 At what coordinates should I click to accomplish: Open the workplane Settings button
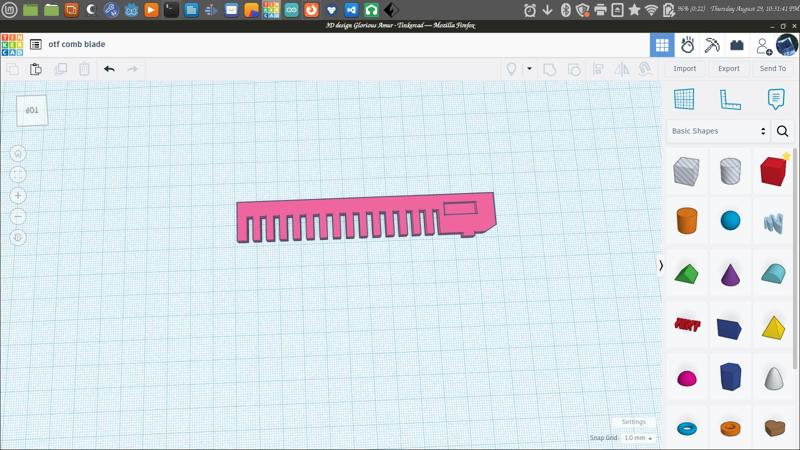[634, 422]
